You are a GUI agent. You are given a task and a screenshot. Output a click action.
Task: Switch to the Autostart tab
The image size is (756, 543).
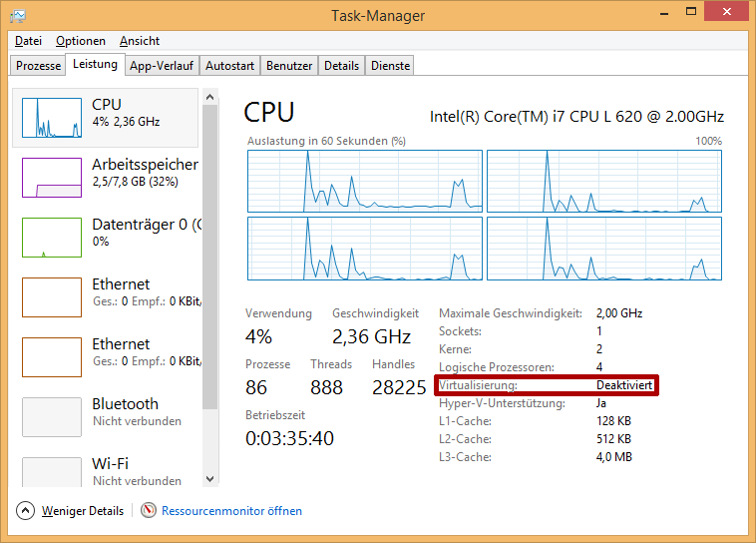click(x=229, y=66)
